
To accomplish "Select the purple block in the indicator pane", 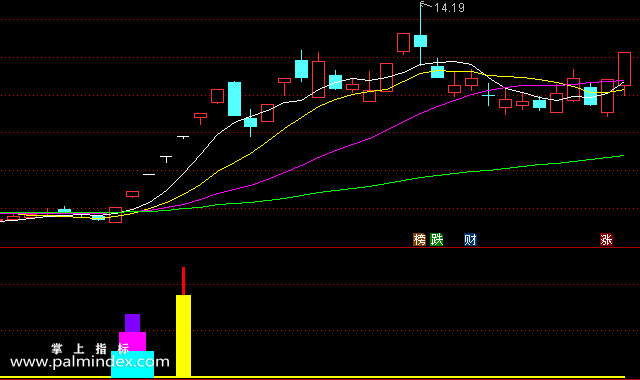I will 133,323.
